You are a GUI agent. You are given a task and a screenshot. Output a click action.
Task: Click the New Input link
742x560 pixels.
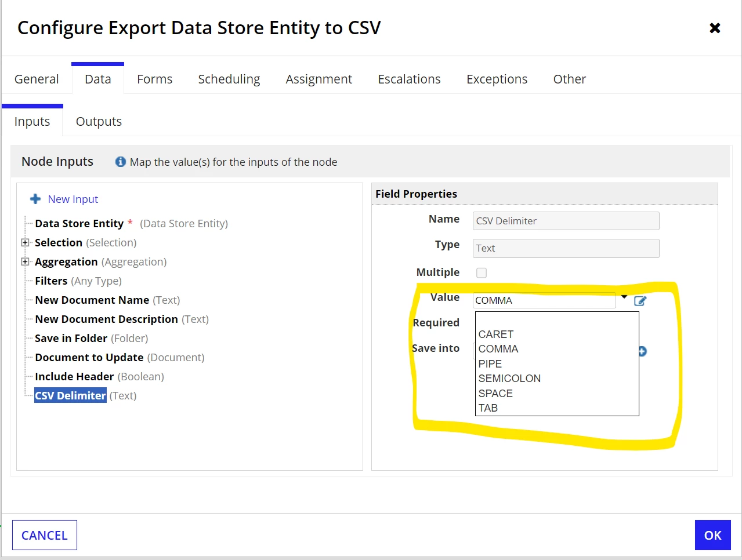coord(73,199)
